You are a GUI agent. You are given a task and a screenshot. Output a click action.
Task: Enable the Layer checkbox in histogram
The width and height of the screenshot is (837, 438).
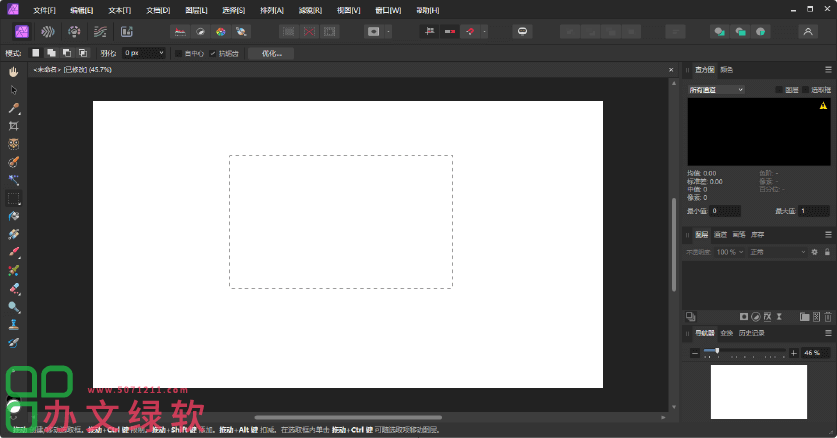coord(779,90)
